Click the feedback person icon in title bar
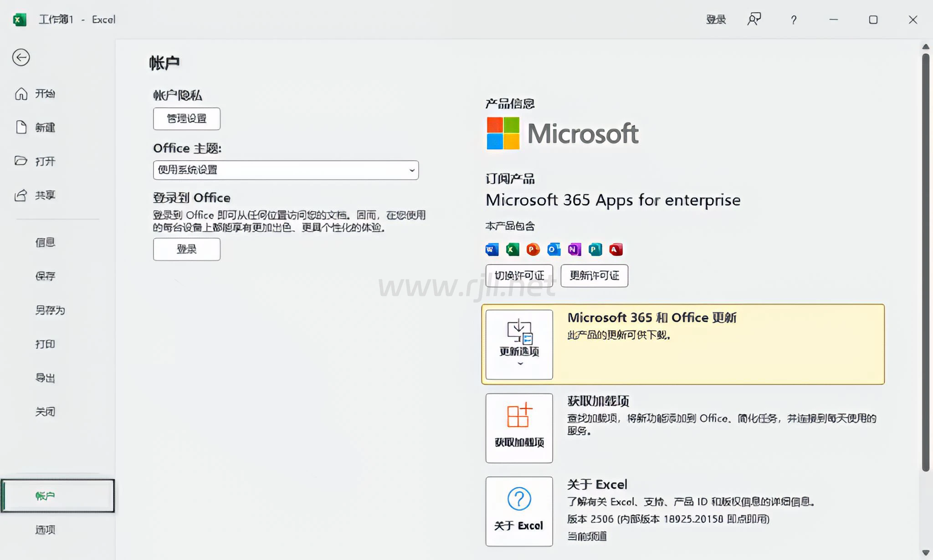Screen dimensions: 933x560 (x=754, y=19)
